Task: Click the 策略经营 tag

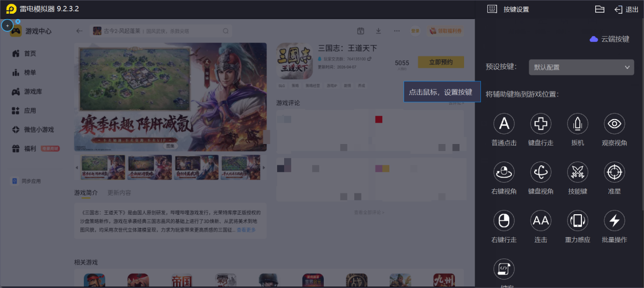Action: click(313, 85)
